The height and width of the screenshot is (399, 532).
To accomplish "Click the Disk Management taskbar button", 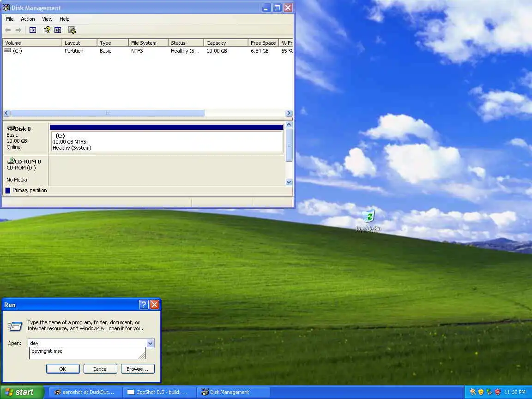I will point(232,392).
